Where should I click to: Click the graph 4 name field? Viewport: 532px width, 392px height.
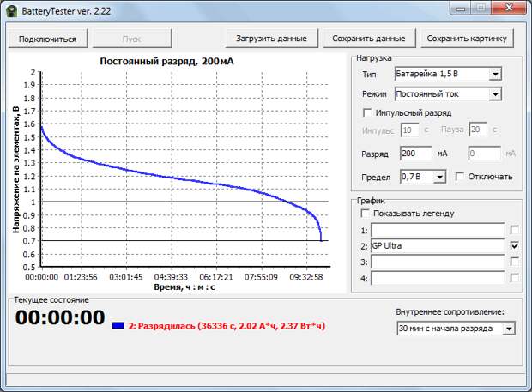438,278
